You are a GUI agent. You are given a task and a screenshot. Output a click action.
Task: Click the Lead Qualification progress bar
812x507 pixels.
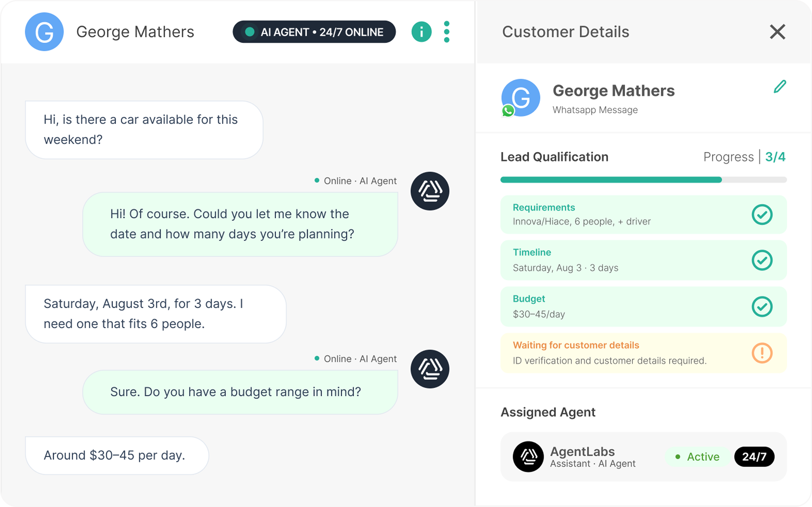[x=644, y=180]
